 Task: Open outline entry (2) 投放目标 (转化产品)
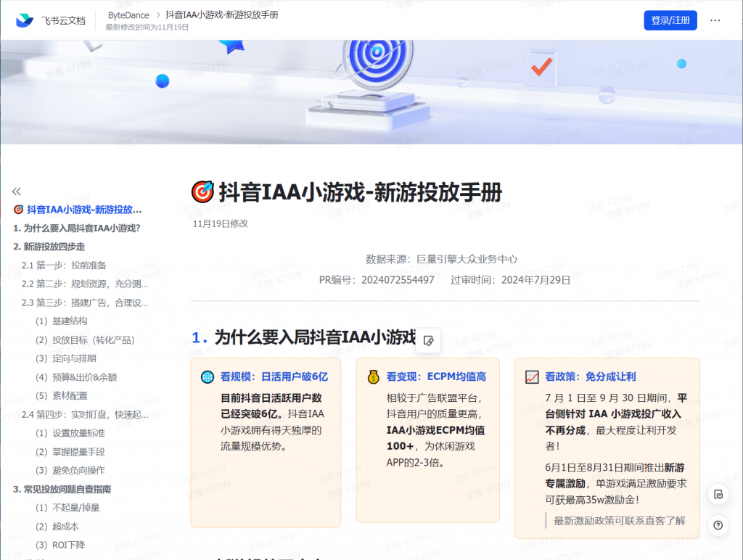click(86, 340)
